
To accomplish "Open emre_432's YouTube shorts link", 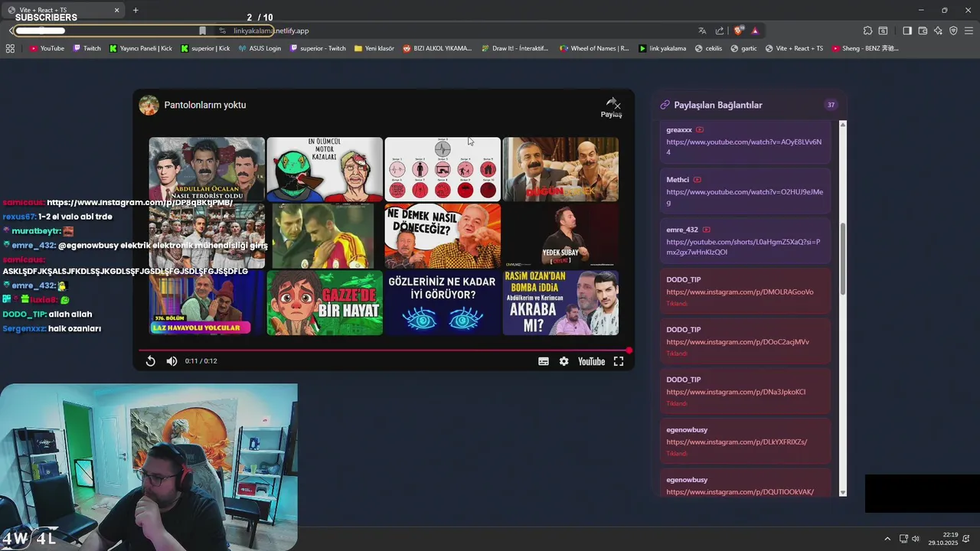I will point(743,247).
